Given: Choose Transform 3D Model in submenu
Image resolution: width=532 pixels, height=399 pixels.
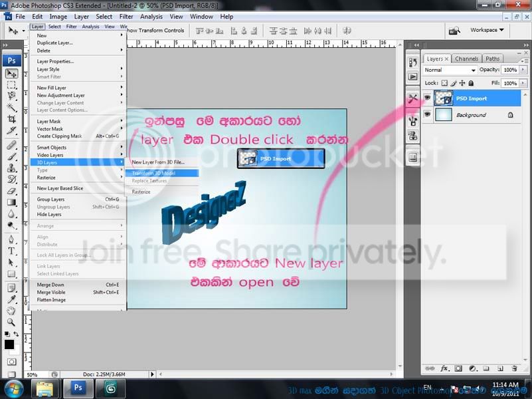Looking at the screenshot, I should (x=162, y=173).
